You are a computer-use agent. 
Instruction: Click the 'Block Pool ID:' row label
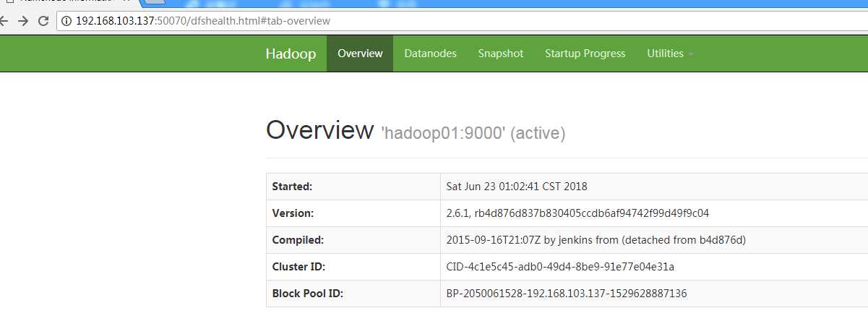(x=307, y=294)
